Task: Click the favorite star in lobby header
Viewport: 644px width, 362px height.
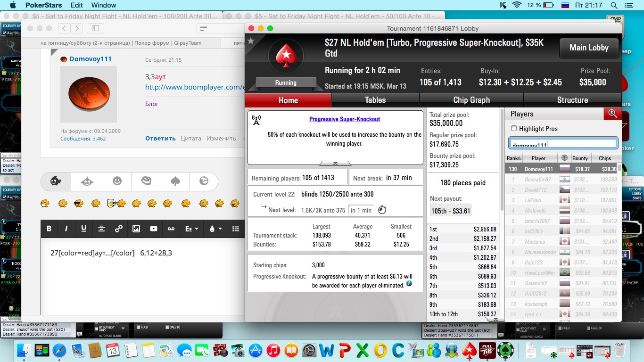Action: coord(251,41)
